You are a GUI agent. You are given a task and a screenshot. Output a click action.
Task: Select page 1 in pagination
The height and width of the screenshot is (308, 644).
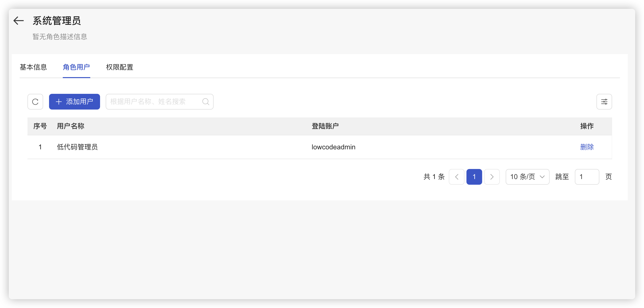point(474,177)
